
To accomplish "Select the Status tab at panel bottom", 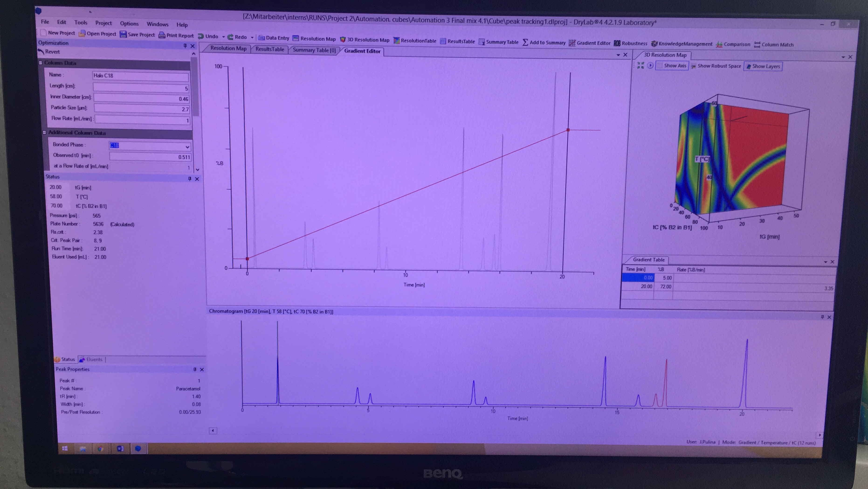I will tap(65, 360).
